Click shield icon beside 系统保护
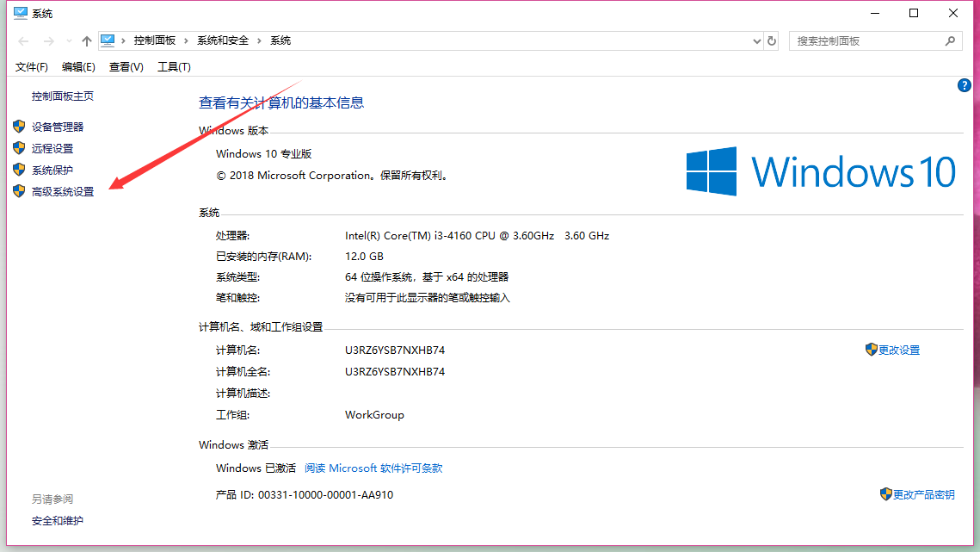This screenshot has height=552, width=980. tap(20, 170)
